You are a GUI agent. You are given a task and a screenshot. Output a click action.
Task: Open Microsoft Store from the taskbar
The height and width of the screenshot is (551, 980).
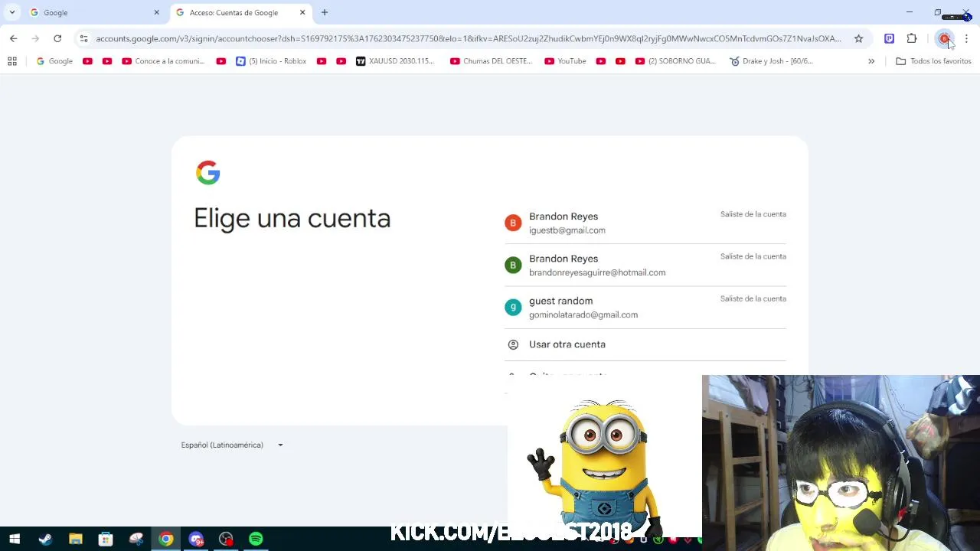(x=106, y=539)
